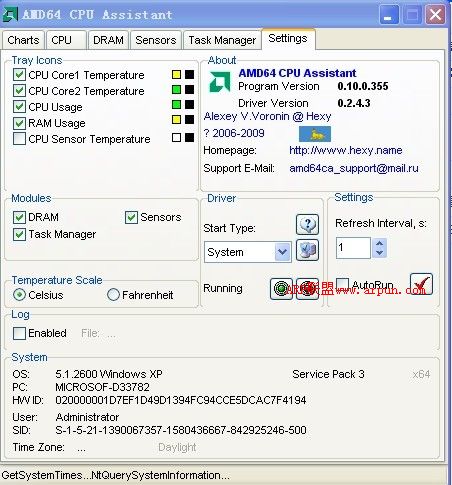Switch to the Task Manager tab
This screenshot has height=485, width=452.
pyautogui.click(x=222, y=40)
